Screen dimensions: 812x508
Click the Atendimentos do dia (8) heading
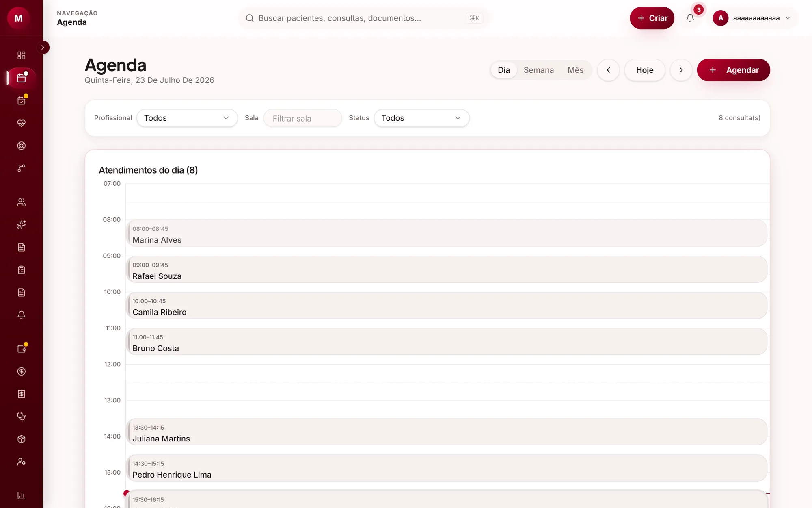pos(148,170)
